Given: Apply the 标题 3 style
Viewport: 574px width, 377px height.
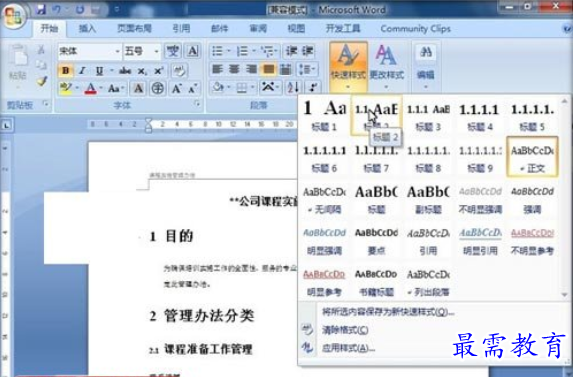Looking at the screenshot, I should coord(428,115).
